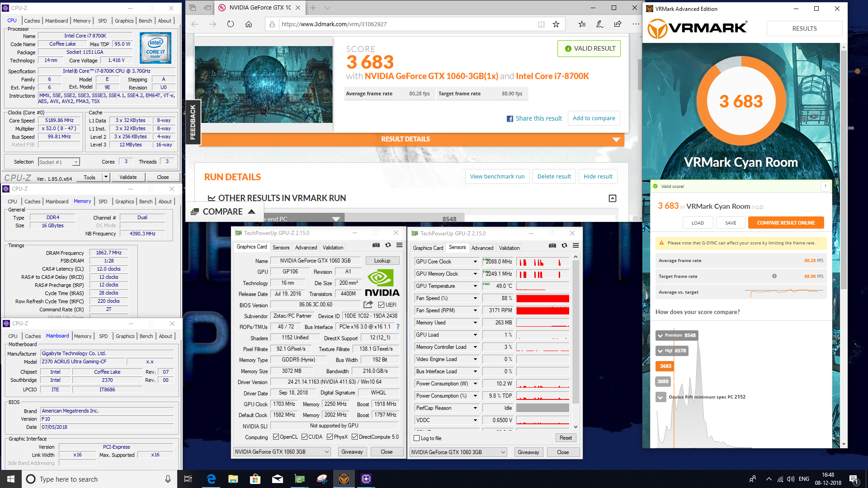Click the help question mark on Valid score bar
Screen dimensions: 868x488
coord(826,186)
